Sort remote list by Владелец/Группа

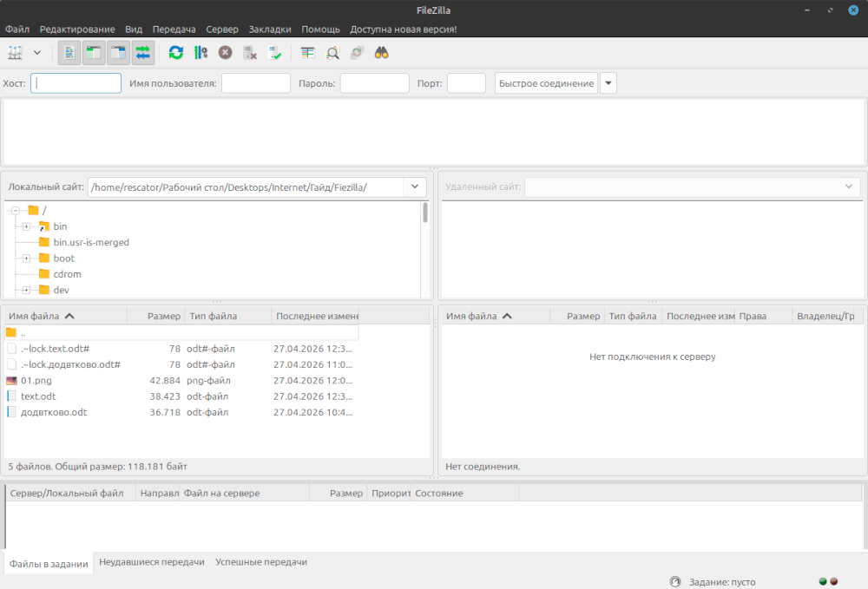pos(825,316)
